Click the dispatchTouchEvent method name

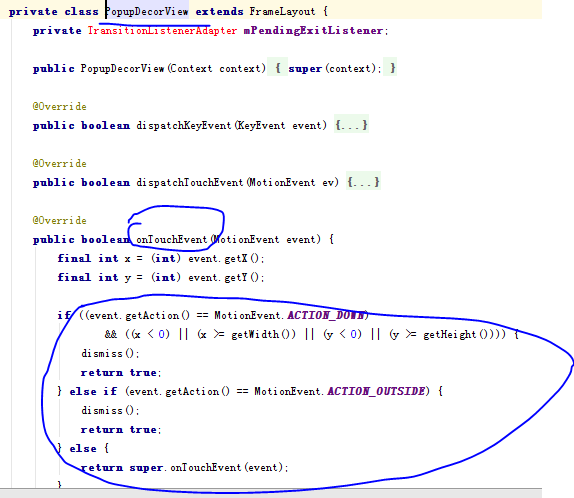click(x=190, y=182)
